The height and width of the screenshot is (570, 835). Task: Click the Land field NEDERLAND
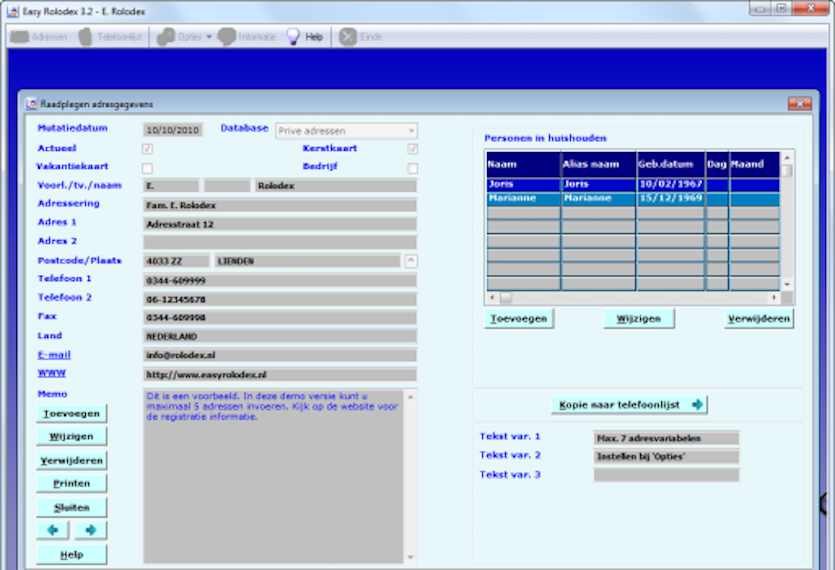[280, 337]
